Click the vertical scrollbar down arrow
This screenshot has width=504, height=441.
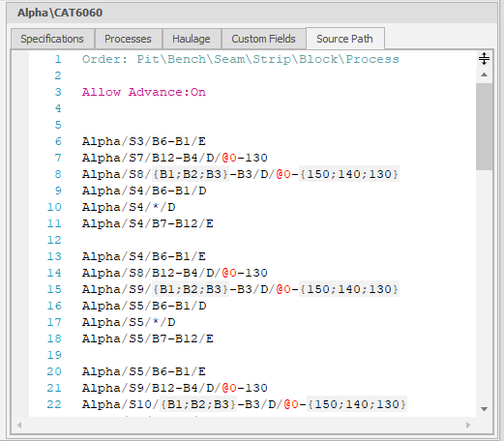tap(484, 409)
